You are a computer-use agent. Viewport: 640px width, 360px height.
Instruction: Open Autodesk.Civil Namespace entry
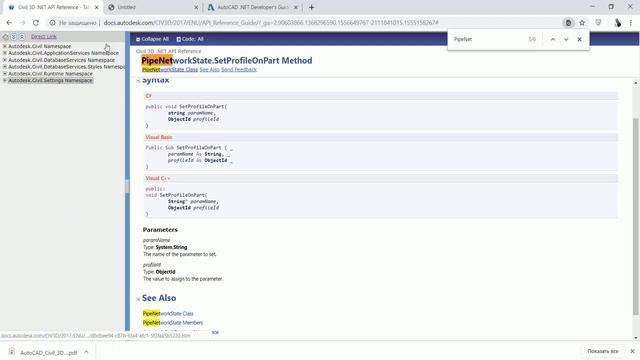coord(40,47)
